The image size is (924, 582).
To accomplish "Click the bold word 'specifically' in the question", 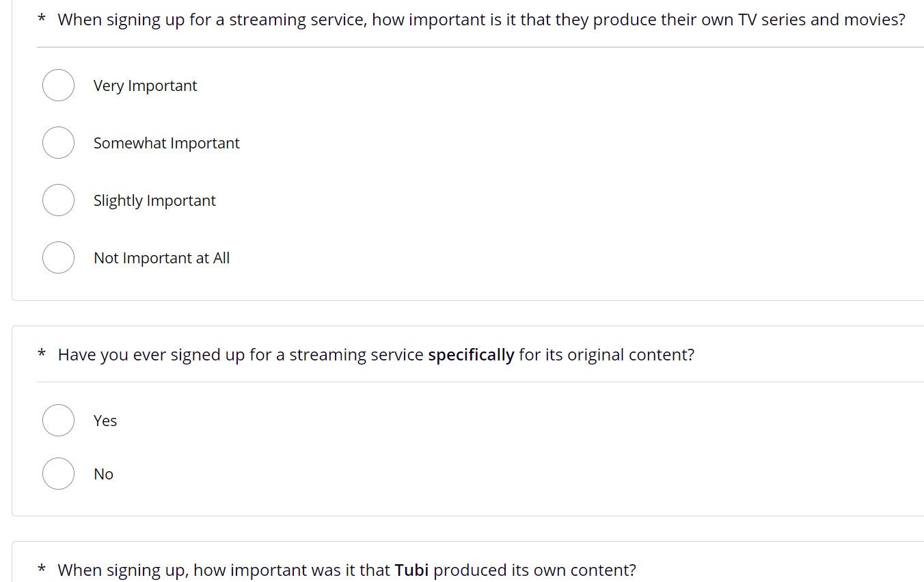I will pyautogui.click(x=471, y=355).
